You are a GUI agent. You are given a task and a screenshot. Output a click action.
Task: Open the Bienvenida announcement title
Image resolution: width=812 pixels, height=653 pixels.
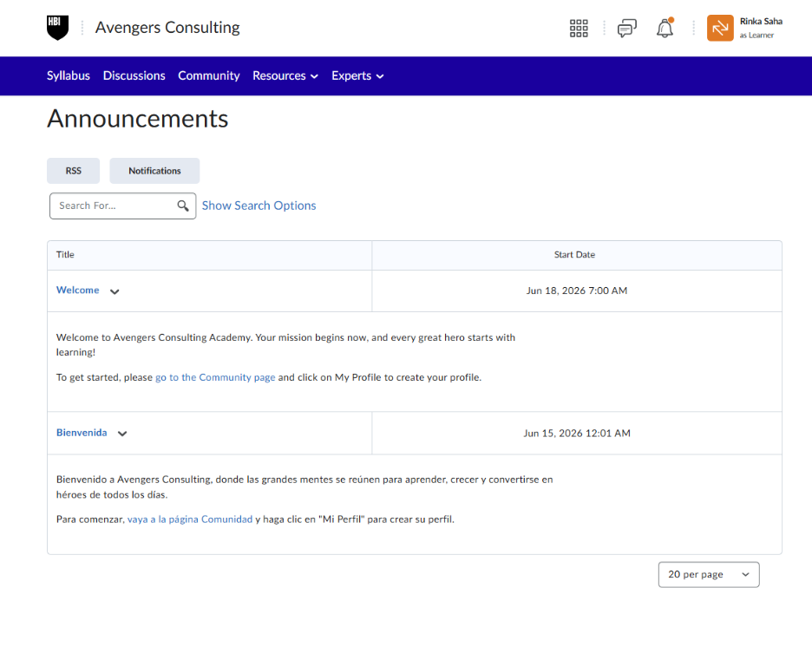(82, 433)
